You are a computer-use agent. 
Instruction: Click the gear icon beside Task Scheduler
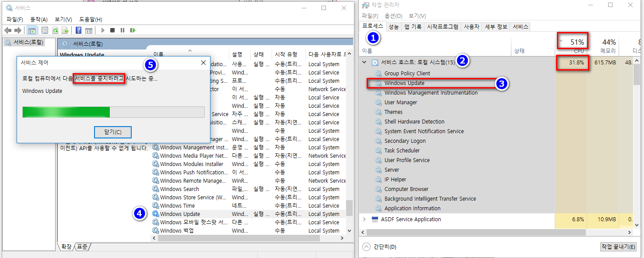(378, 151)
